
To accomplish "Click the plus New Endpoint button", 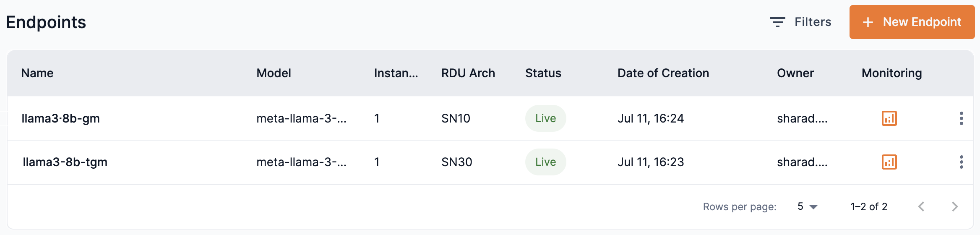I will coord(912,22).
